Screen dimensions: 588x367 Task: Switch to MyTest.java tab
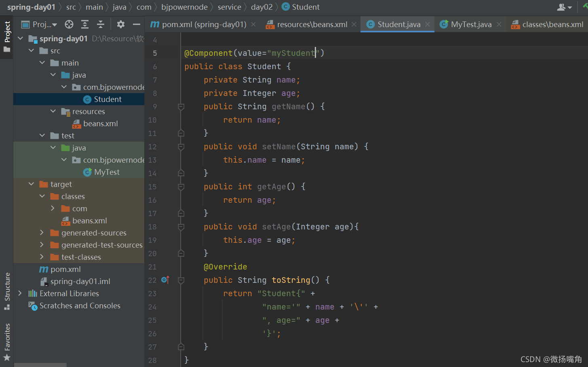(466, 25)
